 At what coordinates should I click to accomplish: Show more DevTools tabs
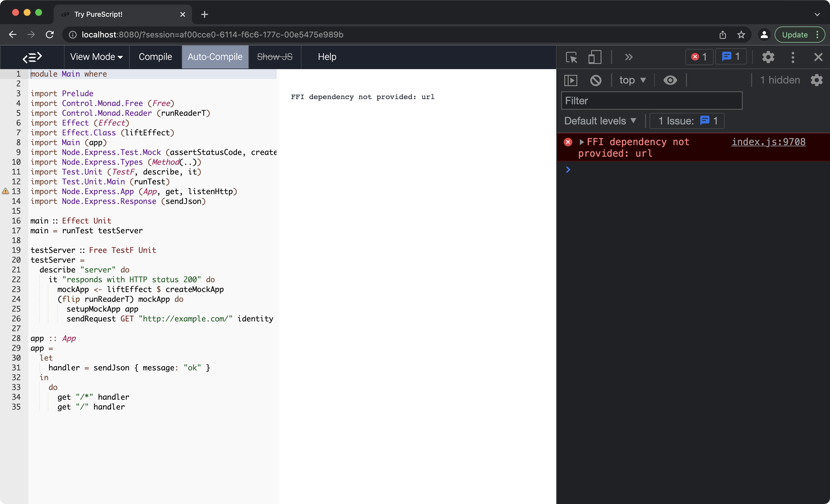click(629, 57)
